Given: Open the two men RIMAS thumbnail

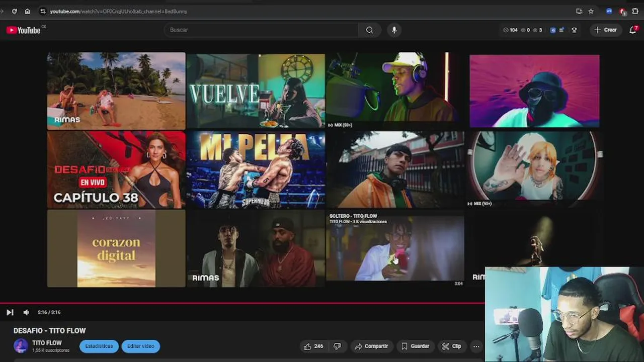Looking at the screenshot, I should tap(256, 248).
